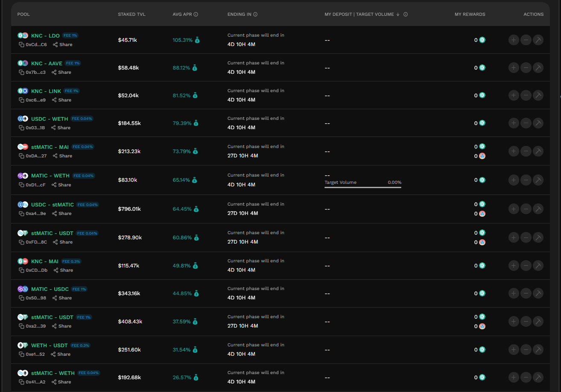Copy the MATIC - WETH address 0xD1...cF

pos(21,185)
